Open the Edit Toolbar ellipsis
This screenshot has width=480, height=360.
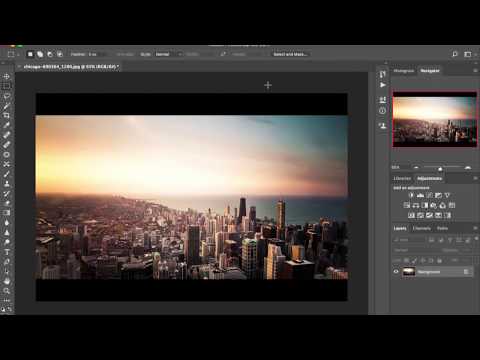[6, 300]
